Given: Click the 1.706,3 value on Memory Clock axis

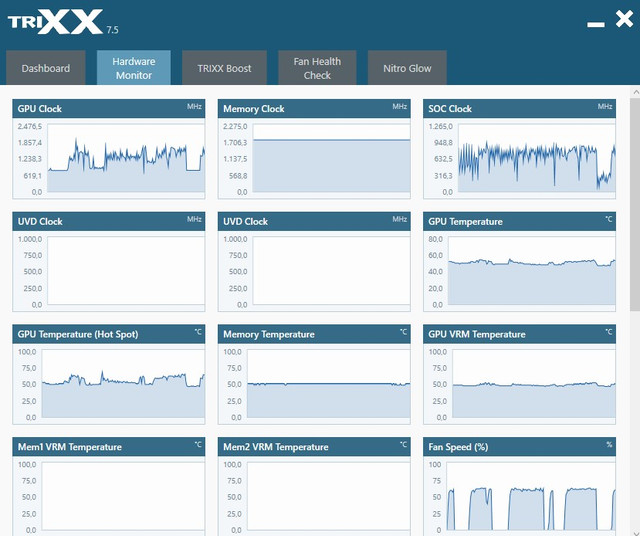Looking at the screenshot, I should click(235, 142).
